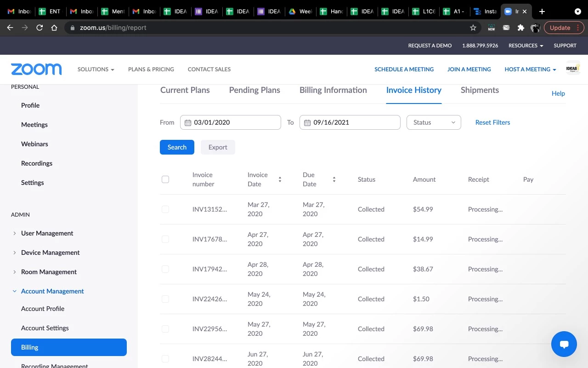Check the box for invoice INV13152

[165, 209]
